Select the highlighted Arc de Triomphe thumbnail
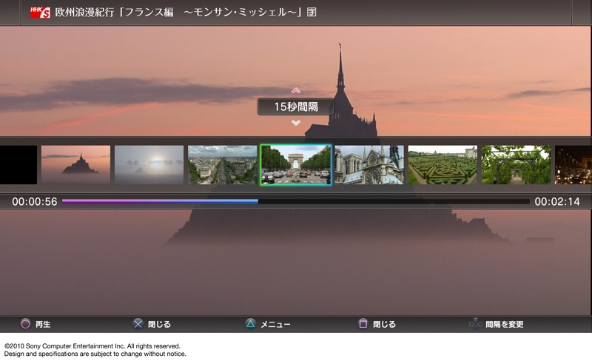The width and height of the screenshot is (592, 364). [x=296, y=165]
